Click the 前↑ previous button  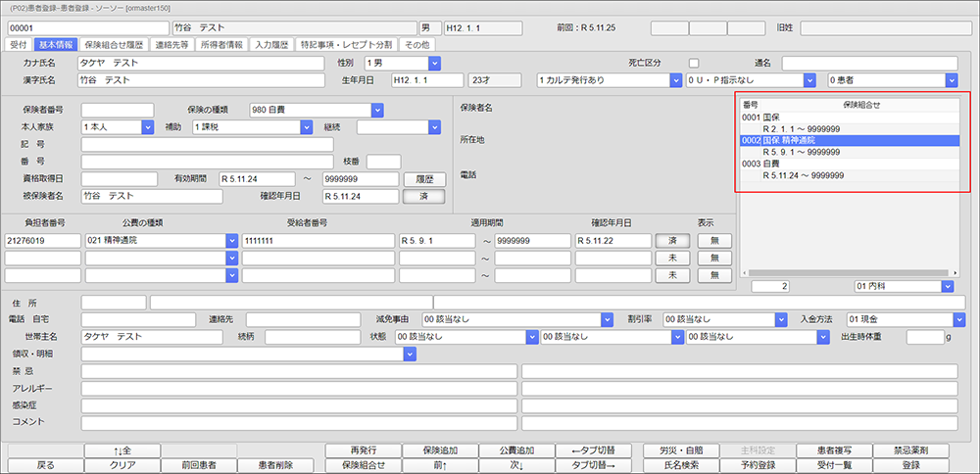[x=438, y=465]
